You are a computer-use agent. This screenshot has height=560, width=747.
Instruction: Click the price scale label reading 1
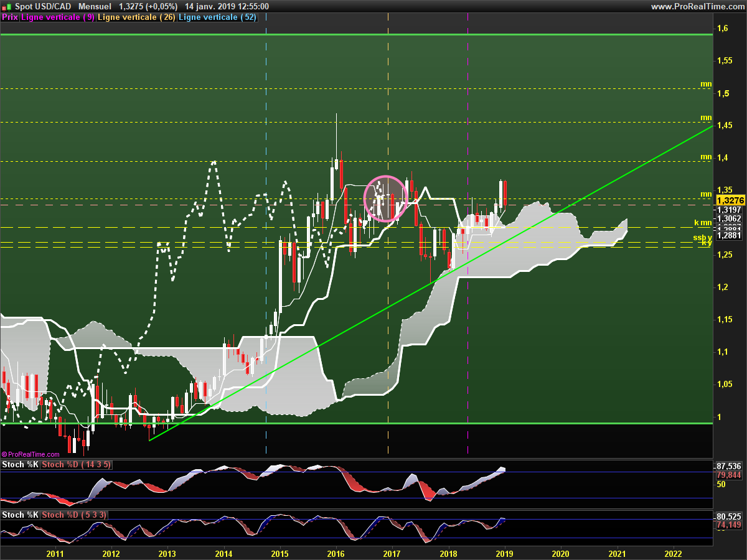(720, 417)
